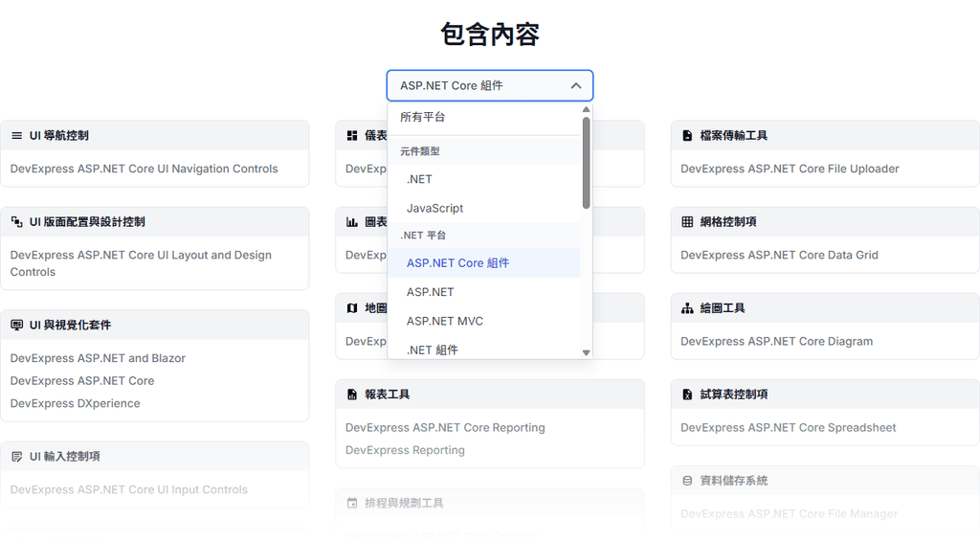Click the UI 與視覺化套件 heading text
The image size is (980, 542).
[x=70, y=325]
